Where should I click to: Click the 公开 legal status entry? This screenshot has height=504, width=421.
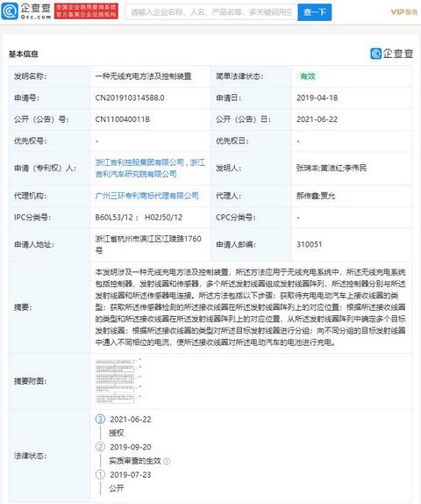[117, 488]
